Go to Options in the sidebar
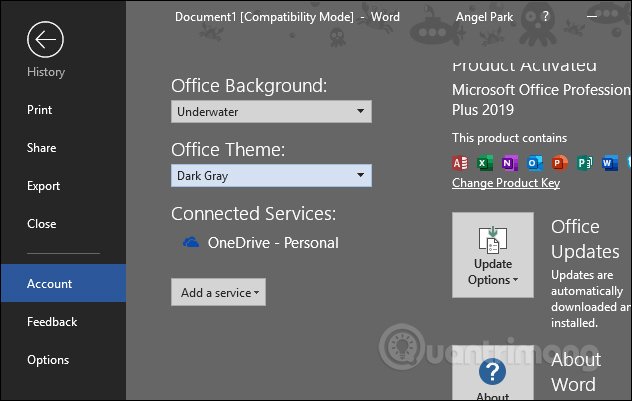This screenshot has height=401, width=632. (x=48, y=359)
